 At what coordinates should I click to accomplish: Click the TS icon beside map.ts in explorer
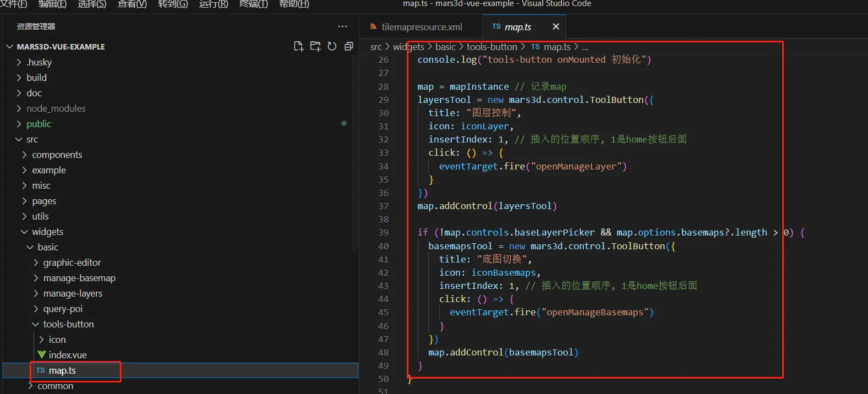(x=41, y=370)
